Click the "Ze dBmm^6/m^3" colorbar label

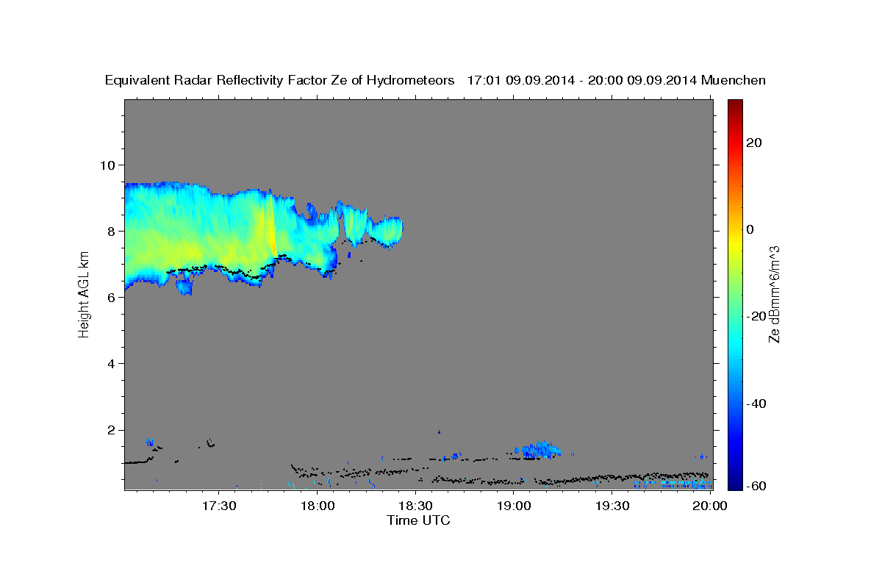coord(774,295)
